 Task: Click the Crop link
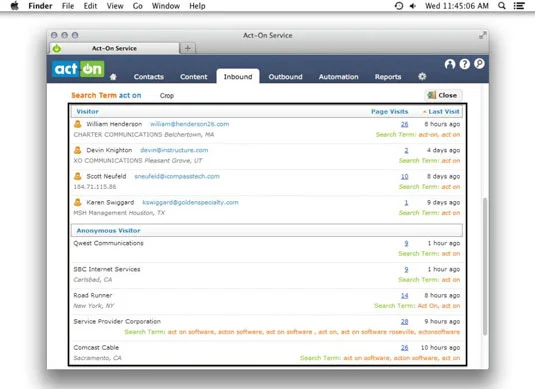coord(167,96)
